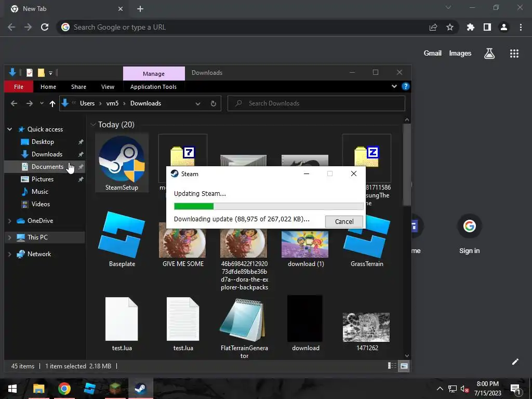This screenshot has height=399, width=532.
Task: Open Steam from the taskbar
Action: [x=140, y=389]
